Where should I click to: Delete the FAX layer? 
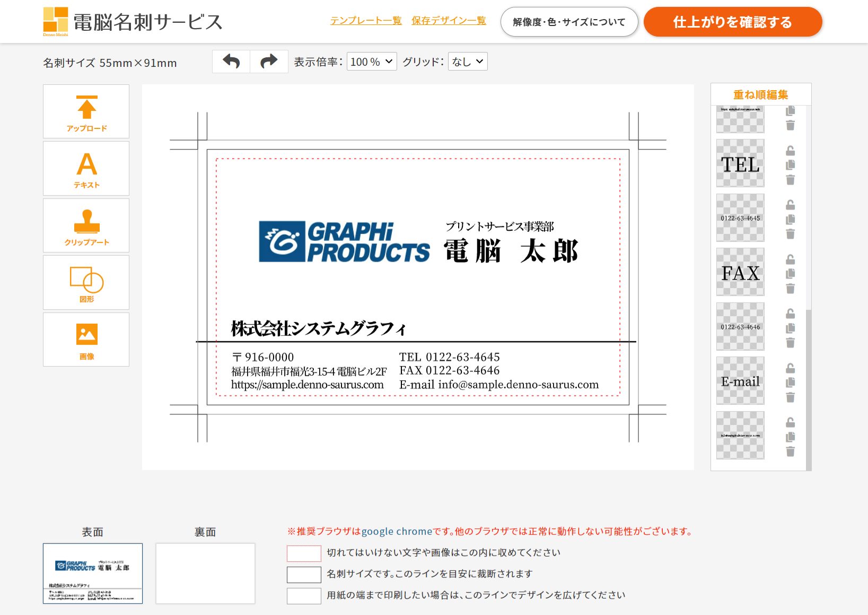(790, 289)
